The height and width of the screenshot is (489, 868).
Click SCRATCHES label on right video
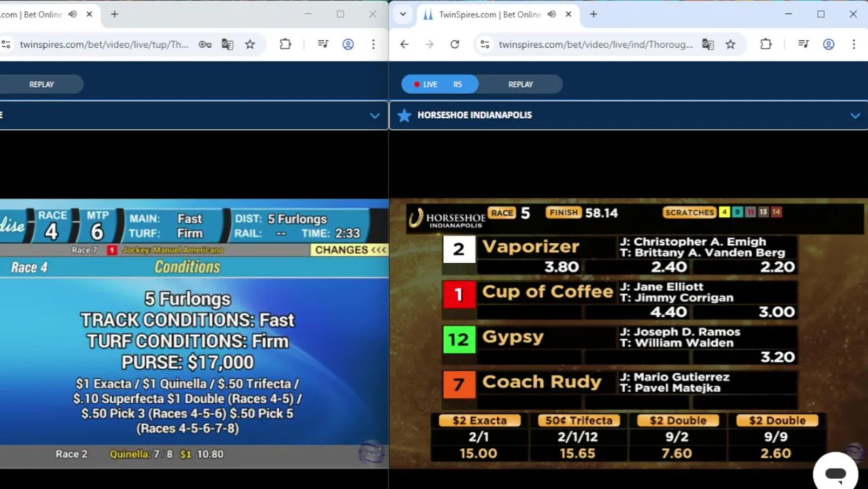[x=689, y=213]
